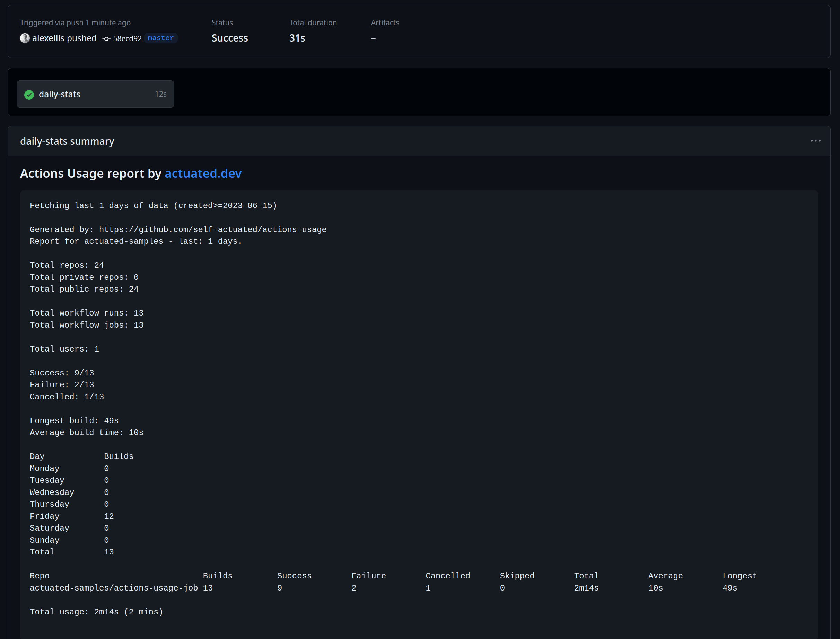Follow the actuated.dev link
840x639 pixels.
click(203, 174)
